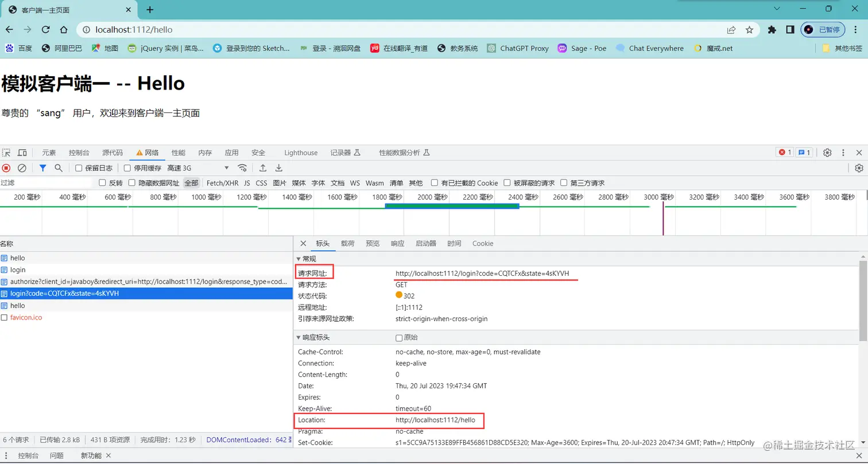The height and width of the screenshot is (464, 868).
Task: Show the Cookie tab for this request
Action: (483, 244)
